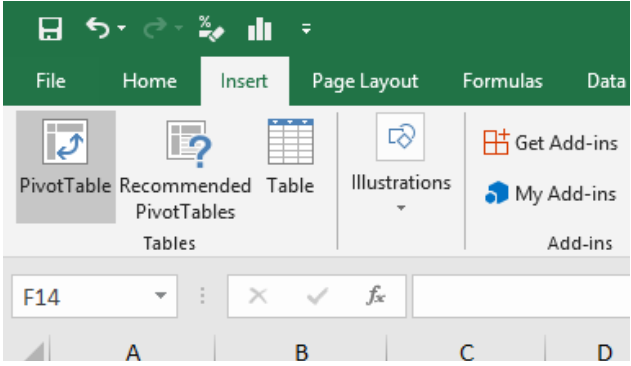This screenshot has height=366, width=631.
Task: Insert a Table from the ribbon
Action: click(291, 157)
